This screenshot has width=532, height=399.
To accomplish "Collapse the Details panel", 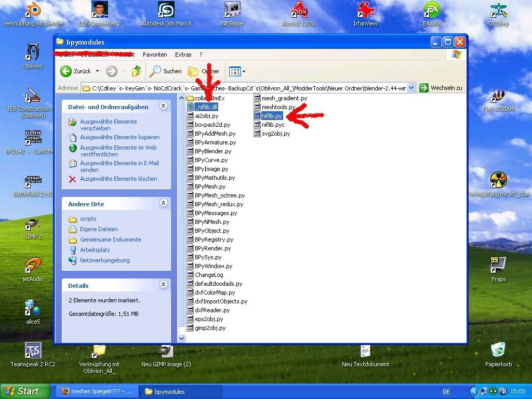I will pos(163,285).
